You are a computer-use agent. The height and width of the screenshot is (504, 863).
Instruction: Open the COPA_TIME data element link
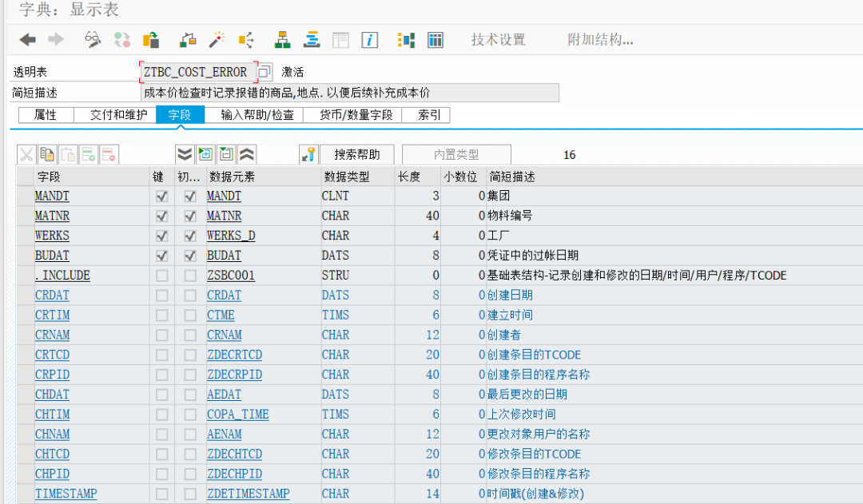pyautogui.click(x=238, y=415)
